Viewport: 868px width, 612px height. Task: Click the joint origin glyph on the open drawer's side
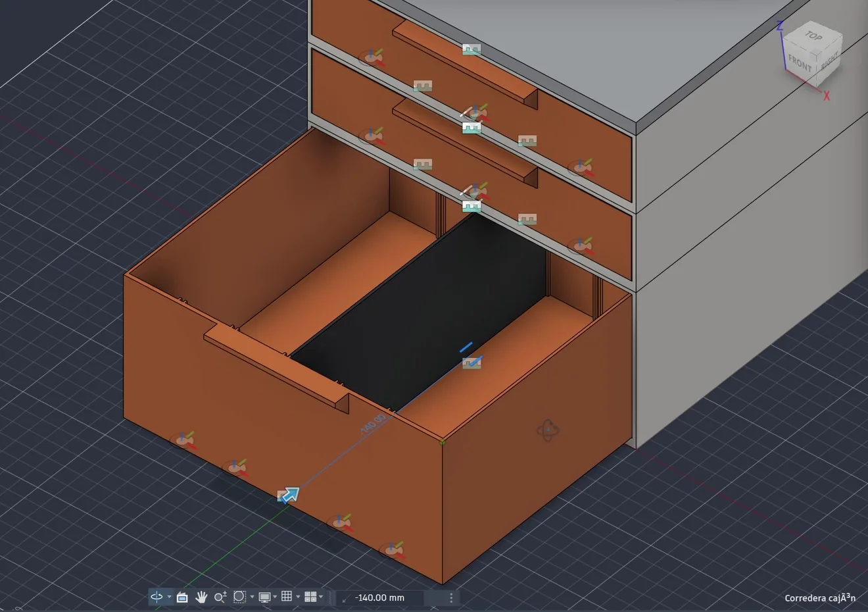pos(548,431)
